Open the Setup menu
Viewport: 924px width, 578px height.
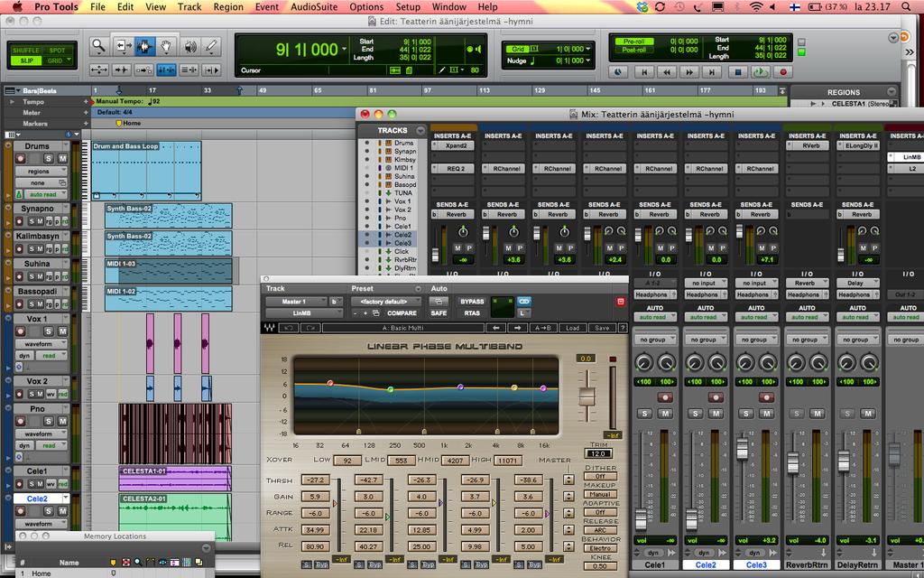pyautogui.click(x=408, y=7)
